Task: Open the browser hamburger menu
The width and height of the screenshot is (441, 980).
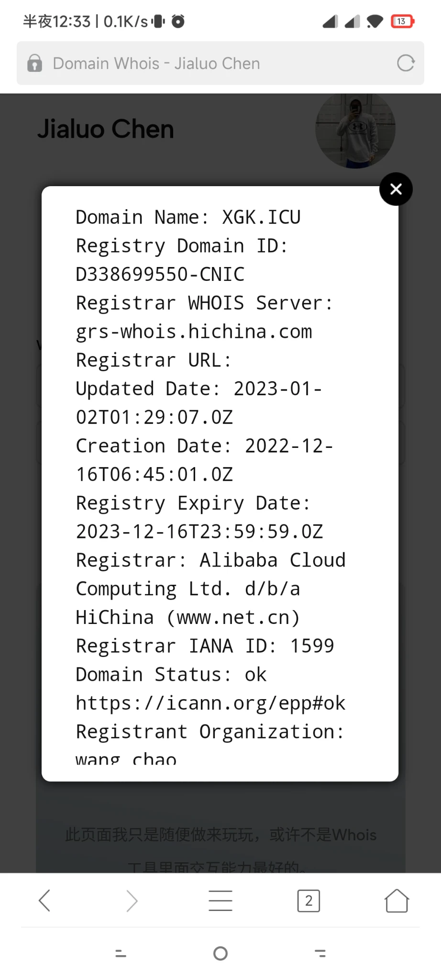Action: [x=220, y=901]
